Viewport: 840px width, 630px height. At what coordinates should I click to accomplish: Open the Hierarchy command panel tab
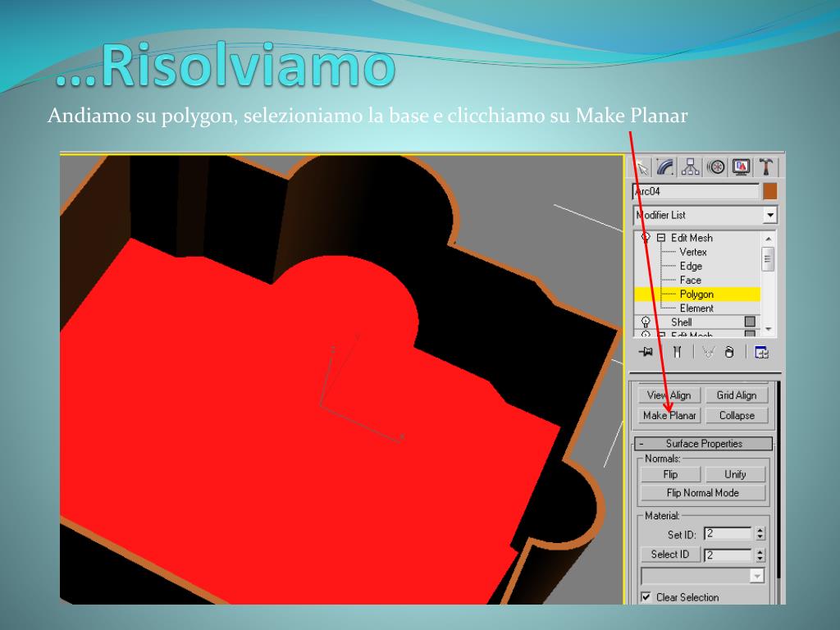[691, 167]
